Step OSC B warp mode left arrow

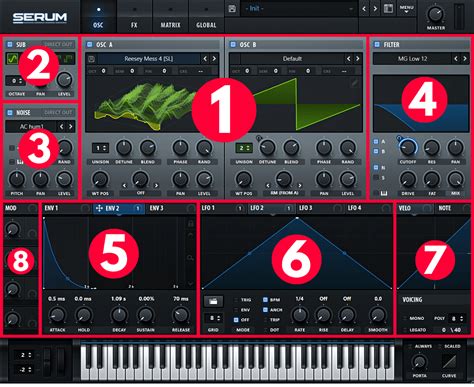[268, 185]
